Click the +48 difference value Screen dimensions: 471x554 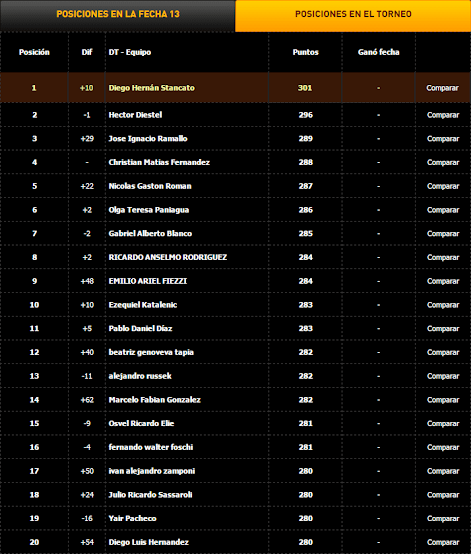[87, 281]
